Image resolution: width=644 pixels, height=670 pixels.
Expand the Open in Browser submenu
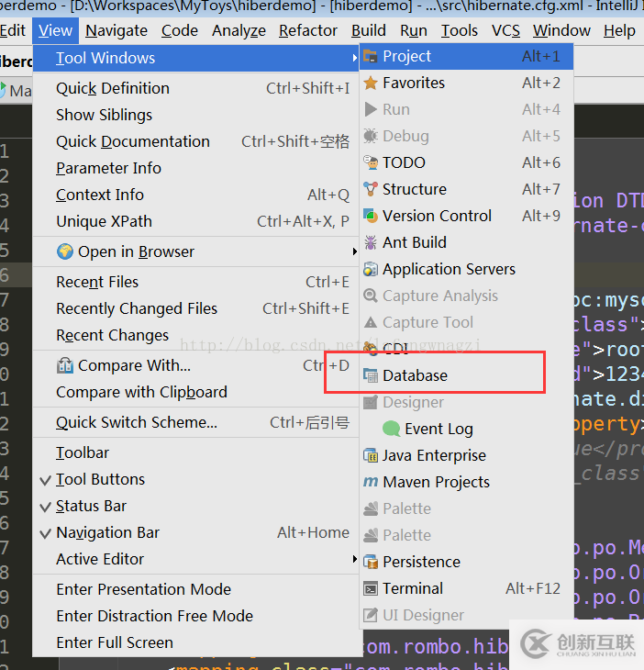click(x=355, y=251)
